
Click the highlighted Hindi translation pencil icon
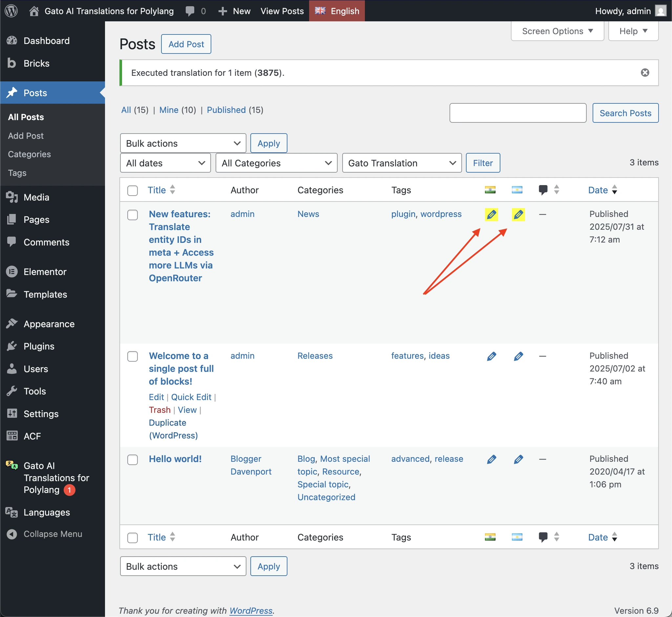[x=491, y=214]
